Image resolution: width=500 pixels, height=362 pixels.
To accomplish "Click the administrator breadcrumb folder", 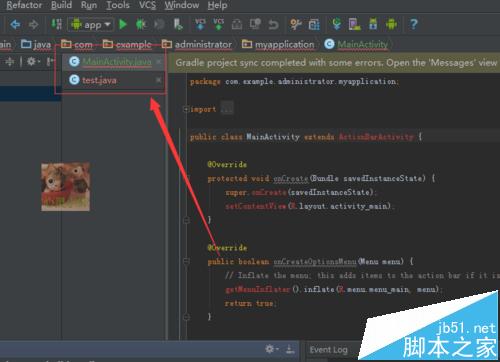I will coord(197,44).
